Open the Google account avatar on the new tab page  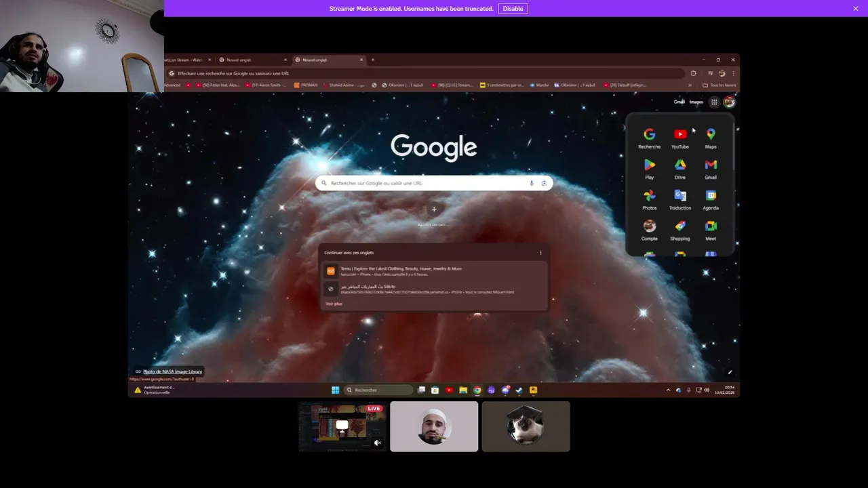coord(729,102)
